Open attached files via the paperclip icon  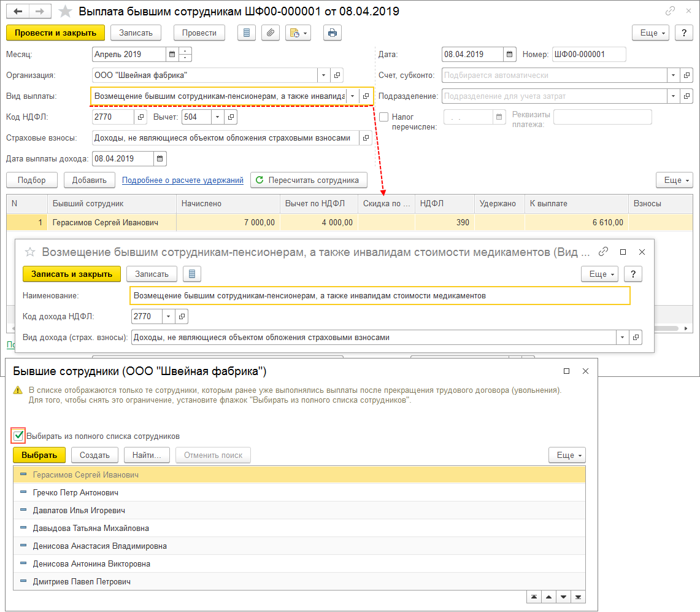click(271, 33)
